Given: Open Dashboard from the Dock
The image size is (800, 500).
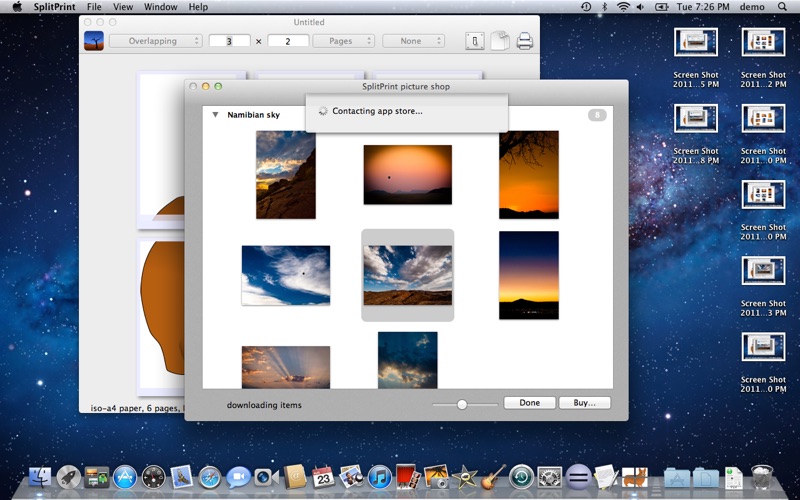Looking at the screenshot, I should (x=154, y=478).
